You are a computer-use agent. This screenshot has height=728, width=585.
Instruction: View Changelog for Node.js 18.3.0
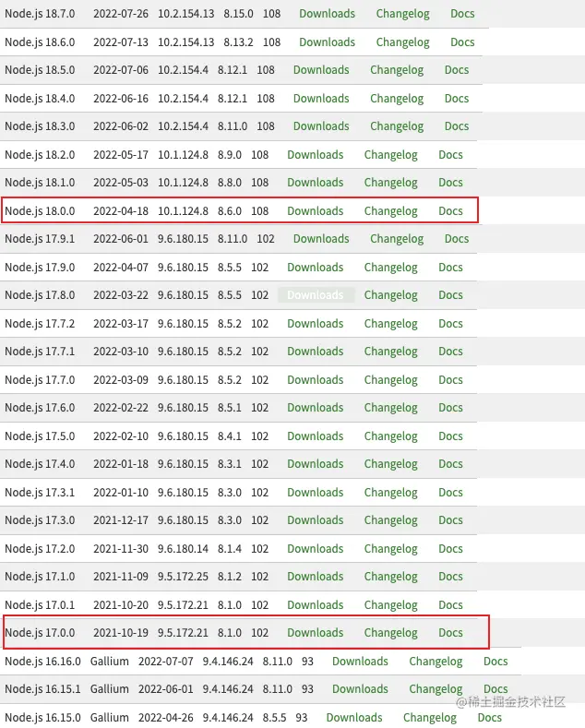tap(397, 126)
